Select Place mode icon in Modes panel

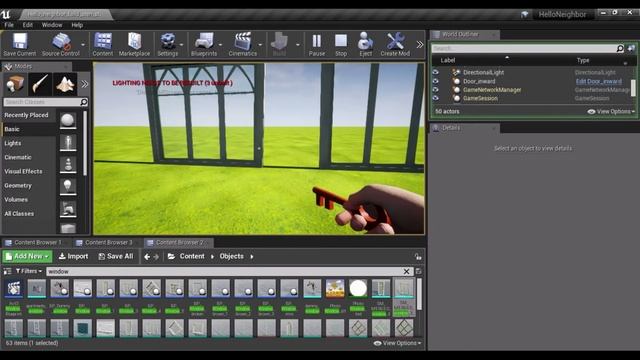click(x=15, y=84)
